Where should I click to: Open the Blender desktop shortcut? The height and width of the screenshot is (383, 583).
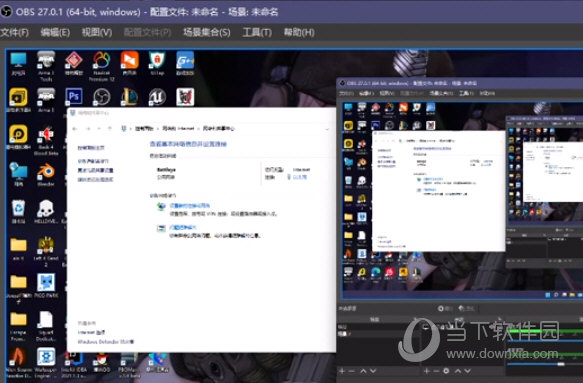click(46, 175)
